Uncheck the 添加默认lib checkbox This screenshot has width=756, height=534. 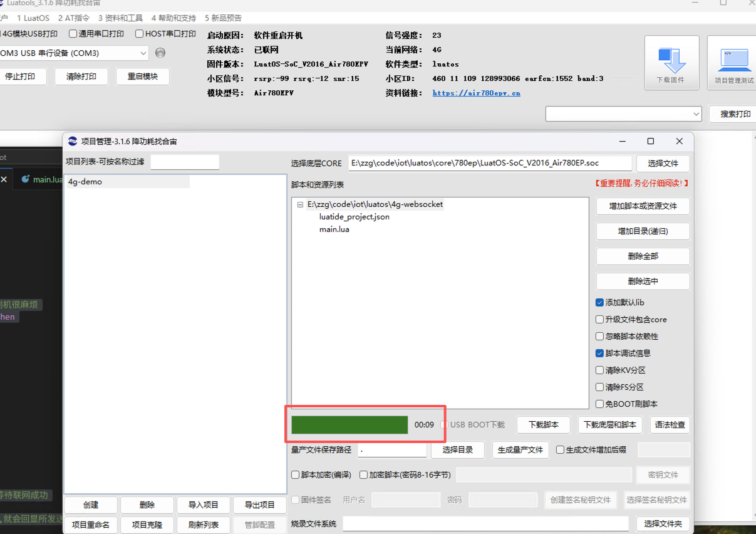tap(599, 303)
